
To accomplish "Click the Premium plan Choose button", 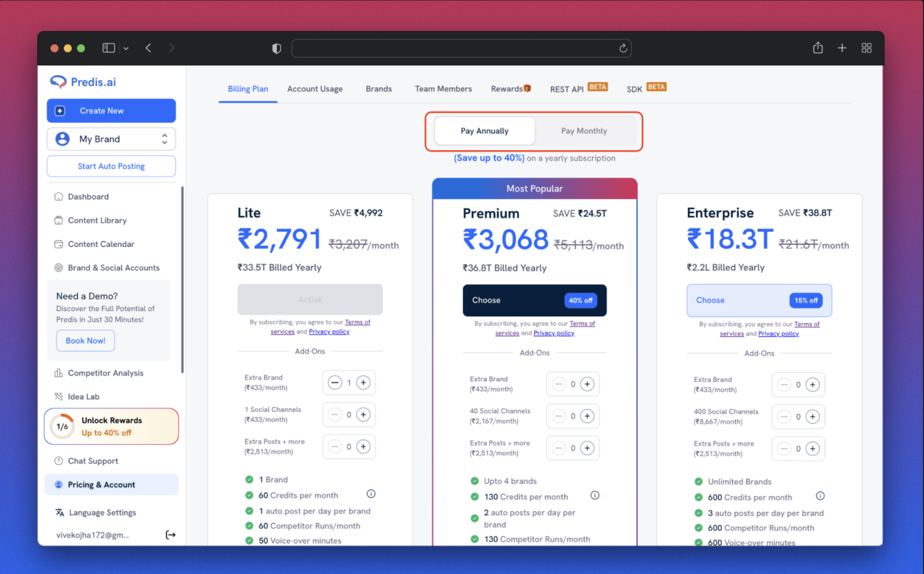I will pos(534,300).
